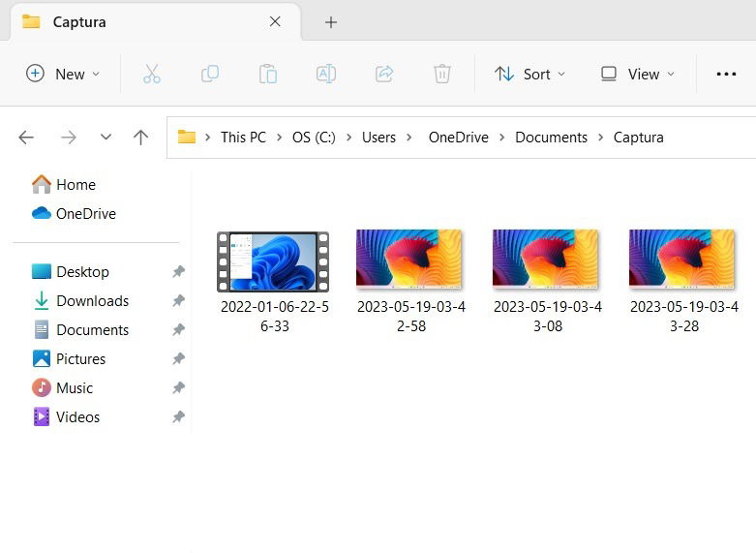The height and width of the screenshot is (553, 756).
Task: Toggle the pin next to Videos
Action: coord(179,416)
